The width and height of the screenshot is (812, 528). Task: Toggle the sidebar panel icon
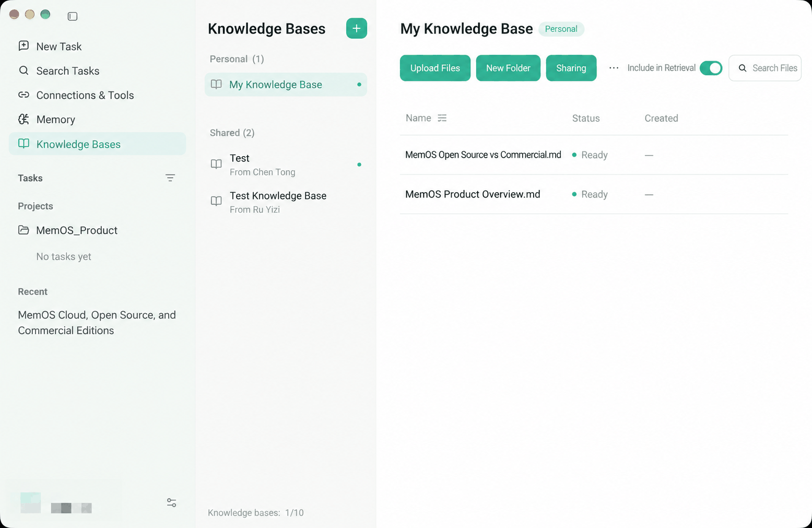pos(73,16)
